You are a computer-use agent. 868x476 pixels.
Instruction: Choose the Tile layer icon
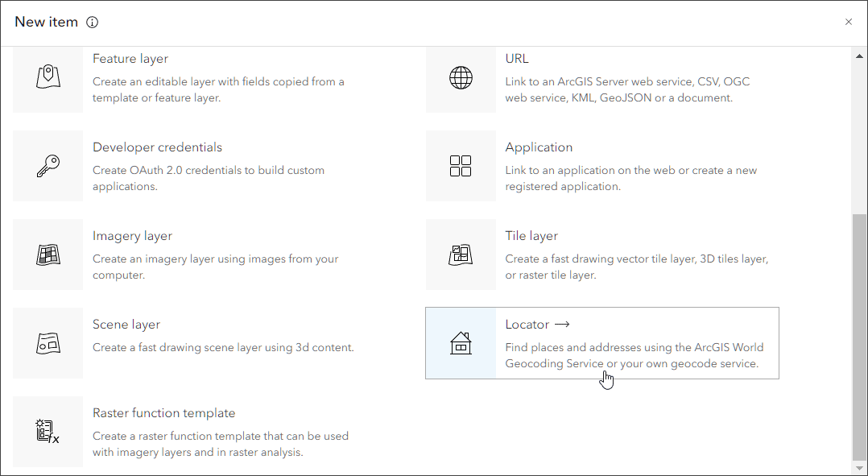(x=461, y=255)
